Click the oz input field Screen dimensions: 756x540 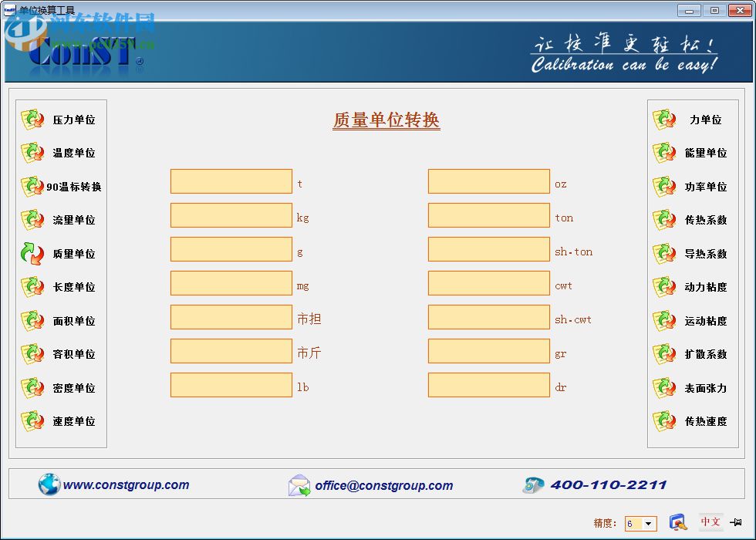click(x=489, y=181)
